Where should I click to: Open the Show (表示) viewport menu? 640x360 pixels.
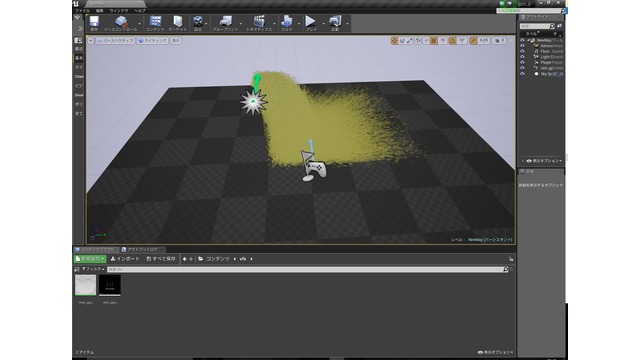pyautogui.click(x=176, y=40)
